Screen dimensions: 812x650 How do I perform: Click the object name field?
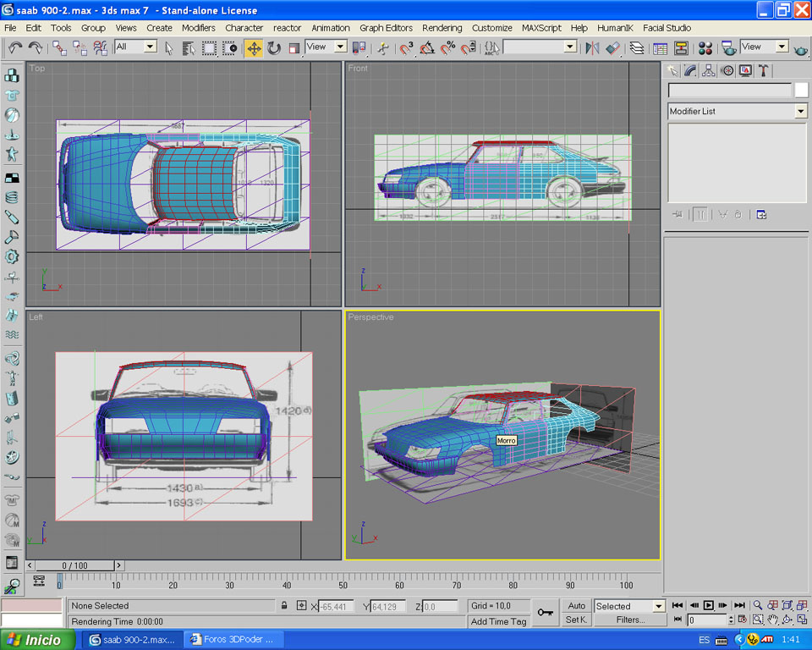730,91
